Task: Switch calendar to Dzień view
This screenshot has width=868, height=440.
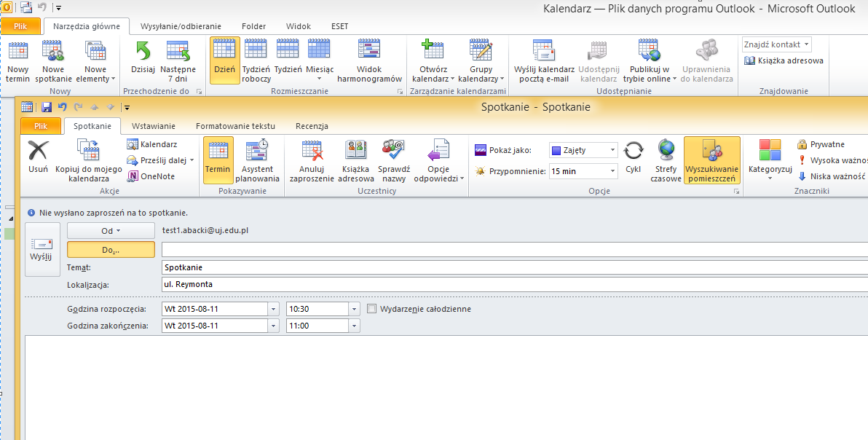Action: pos(225,61)
